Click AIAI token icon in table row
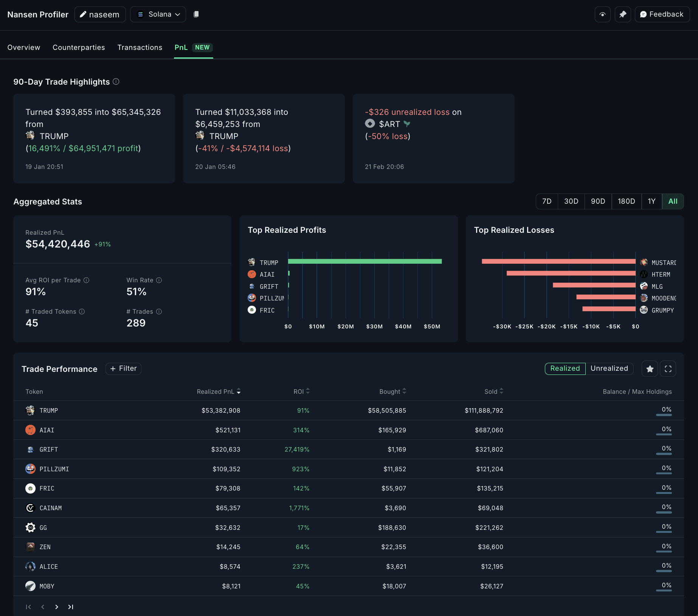Image resolution: width=698 pixels, height=616 pixels. point(30,430)
